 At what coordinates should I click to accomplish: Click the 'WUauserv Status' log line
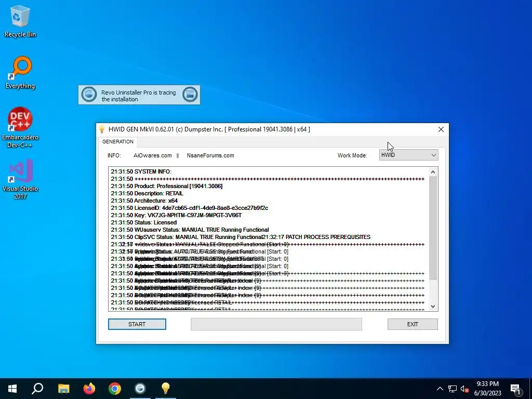[190, 230]
